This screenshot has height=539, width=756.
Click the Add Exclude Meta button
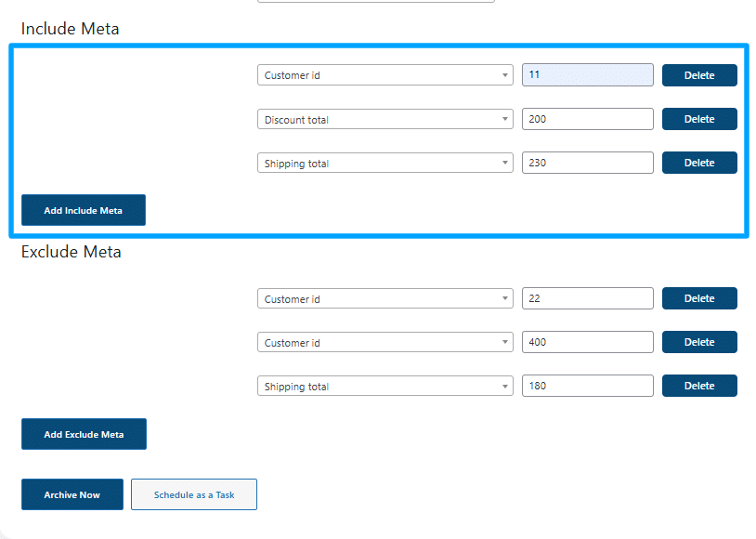(x=84, y=434)
